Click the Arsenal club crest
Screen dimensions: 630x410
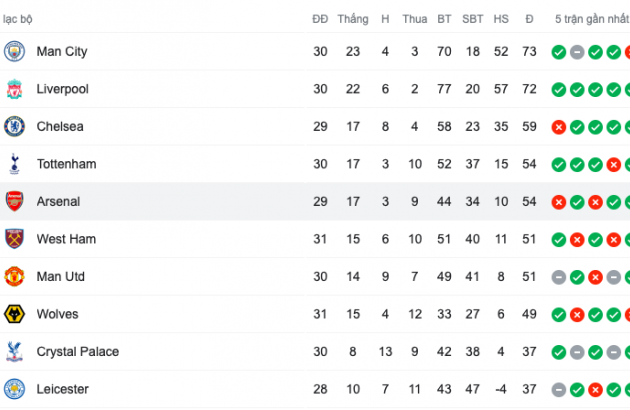14,201
